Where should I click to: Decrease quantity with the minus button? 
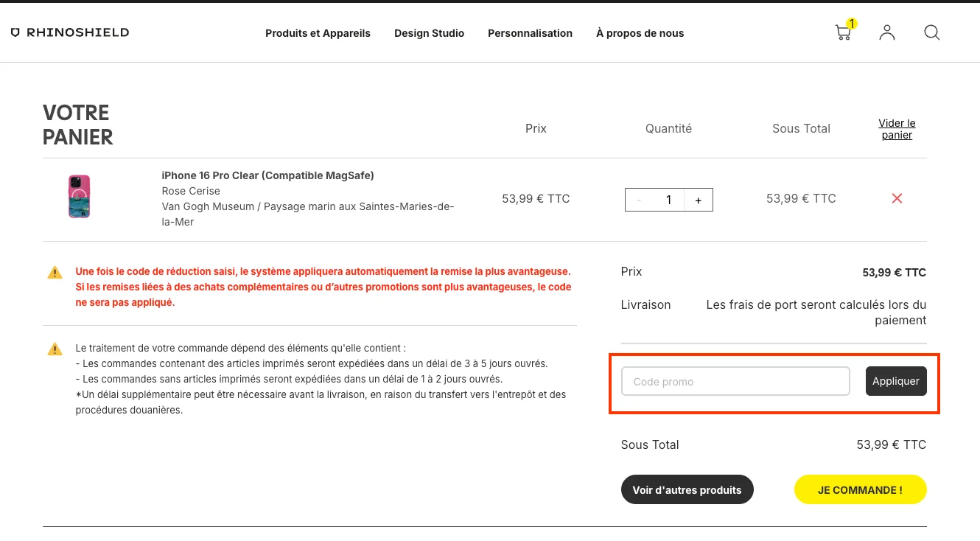coord(639,200)
